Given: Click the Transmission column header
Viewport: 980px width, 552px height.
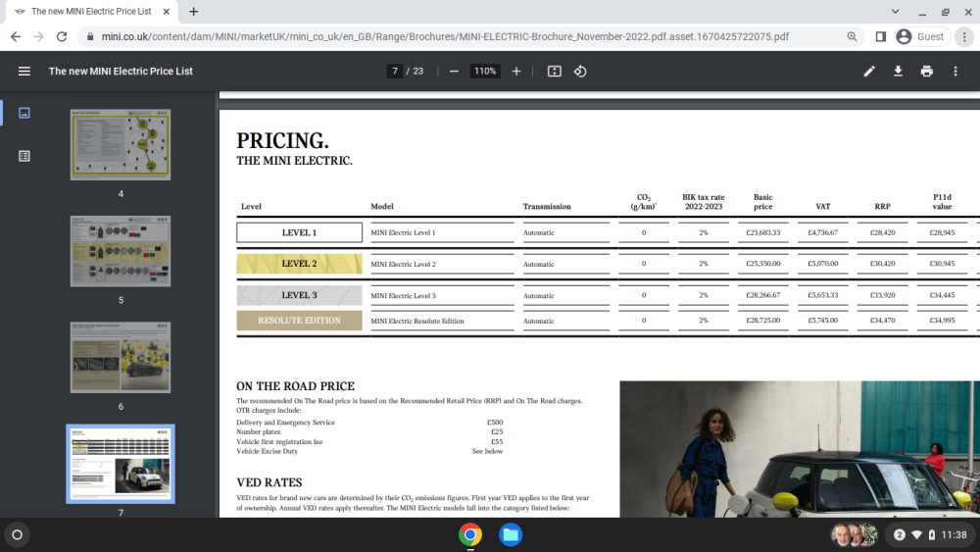Looking at the screenshot, I should click(547, 206).
